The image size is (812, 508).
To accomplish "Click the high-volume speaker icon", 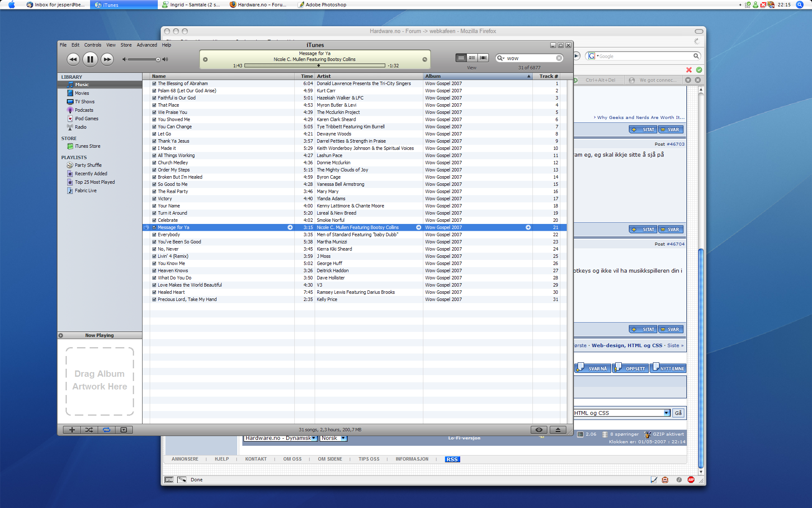I will pyautogui.click(x=165, y=59).
